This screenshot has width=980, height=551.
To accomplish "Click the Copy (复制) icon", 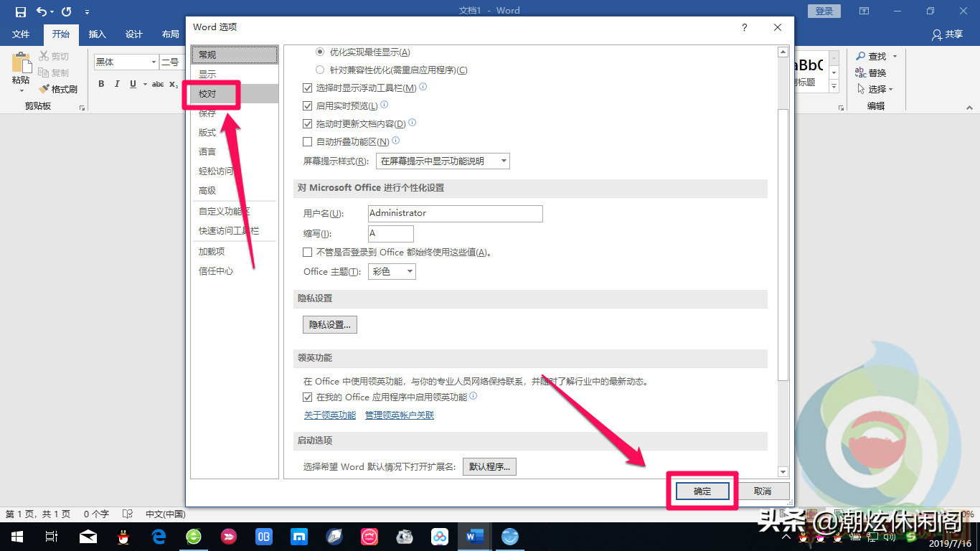I will (x=44, y=72).
